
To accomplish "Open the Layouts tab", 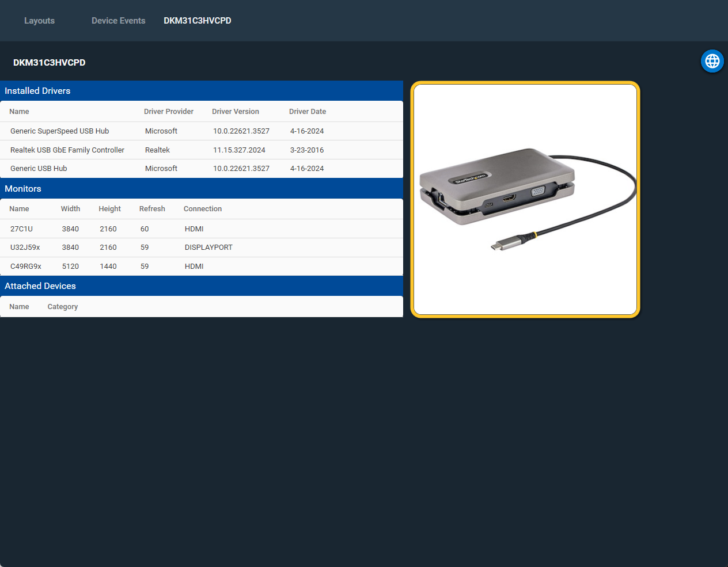I will pos(39,21).
